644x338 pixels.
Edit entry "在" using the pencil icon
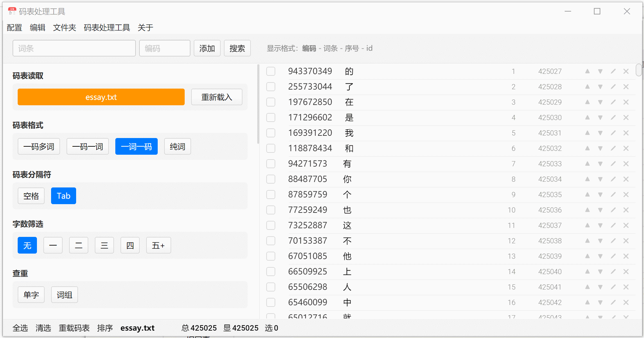(x=613, y=102)
